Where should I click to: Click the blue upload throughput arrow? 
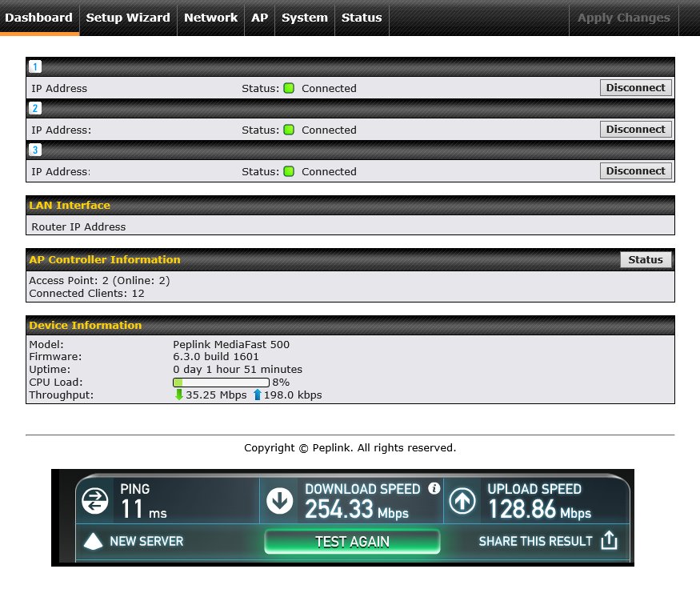[x=257, y=395]
